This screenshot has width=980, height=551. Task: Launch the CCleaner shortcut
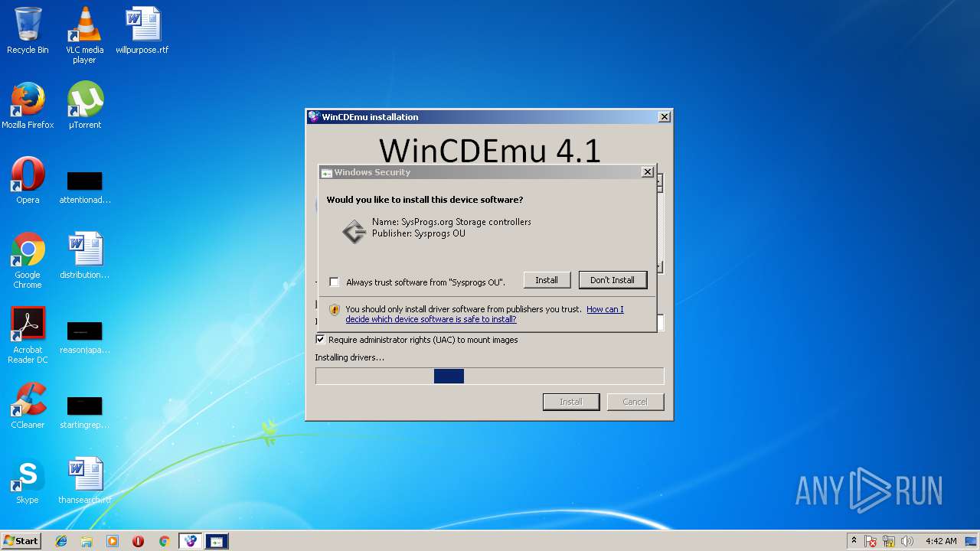pos(28,406)
